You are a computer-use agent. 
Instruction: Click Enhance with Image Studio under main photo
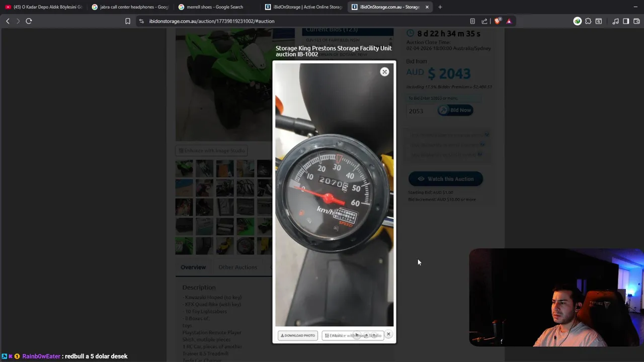click(211, 151)
